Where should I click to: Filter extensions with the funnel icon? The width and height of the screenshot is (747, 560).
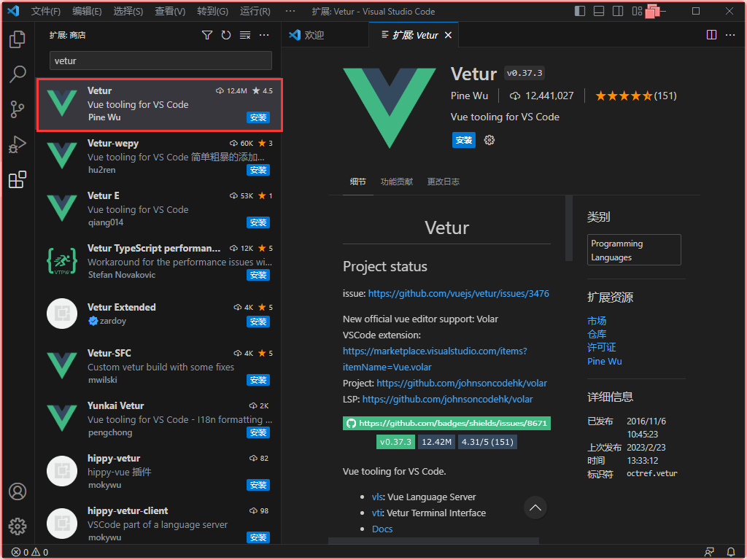[x=207, y=35]
